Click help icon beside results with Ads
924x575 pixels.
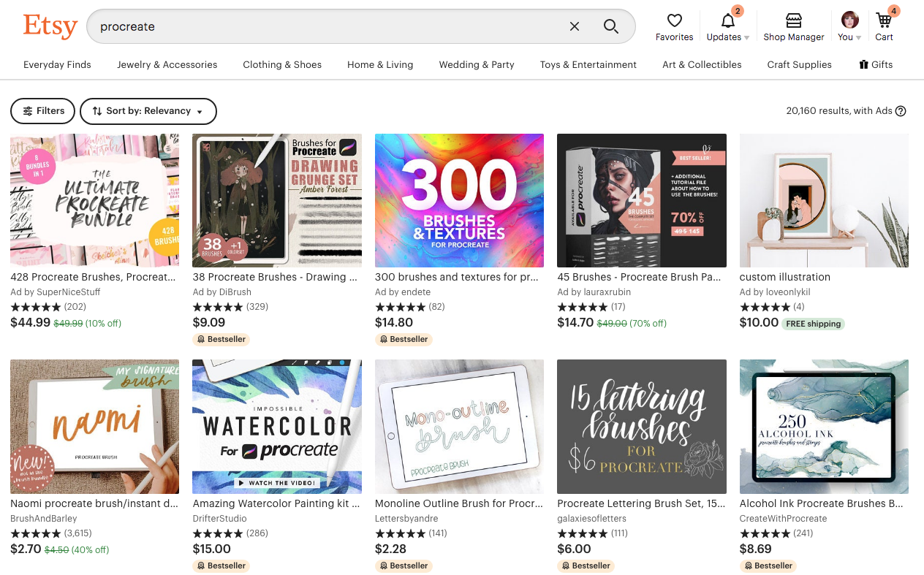click(901, 111)
